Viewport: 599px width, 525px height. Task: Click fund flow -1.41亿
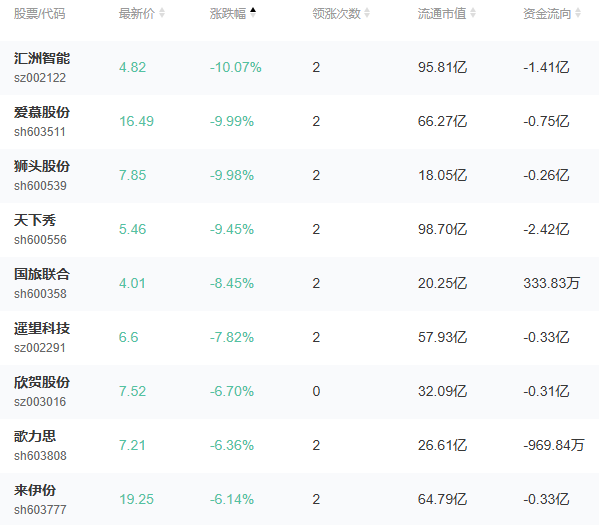click(x=546, y=67)
